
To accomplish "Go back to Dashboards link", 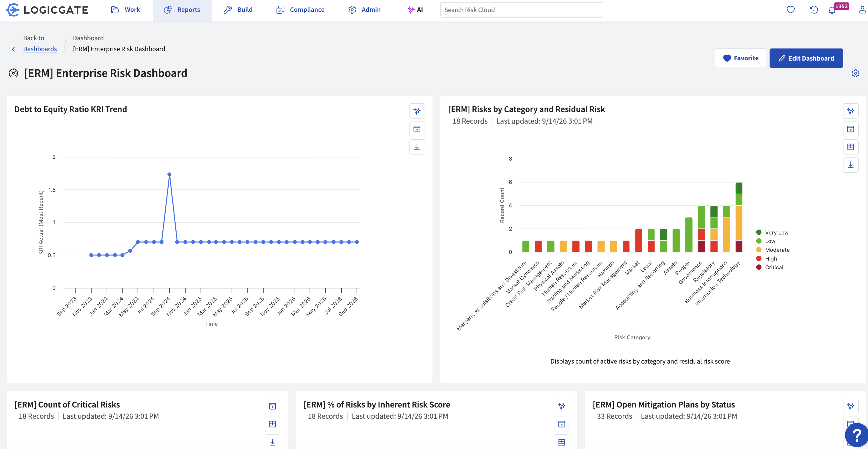I will click(40, 49).
